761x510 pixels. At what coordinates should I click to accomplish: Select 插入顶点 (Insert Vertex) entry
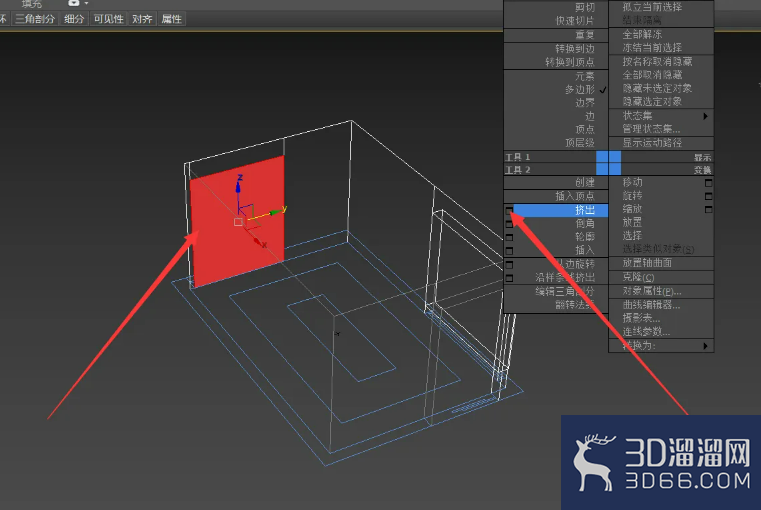tap(575, 196)
